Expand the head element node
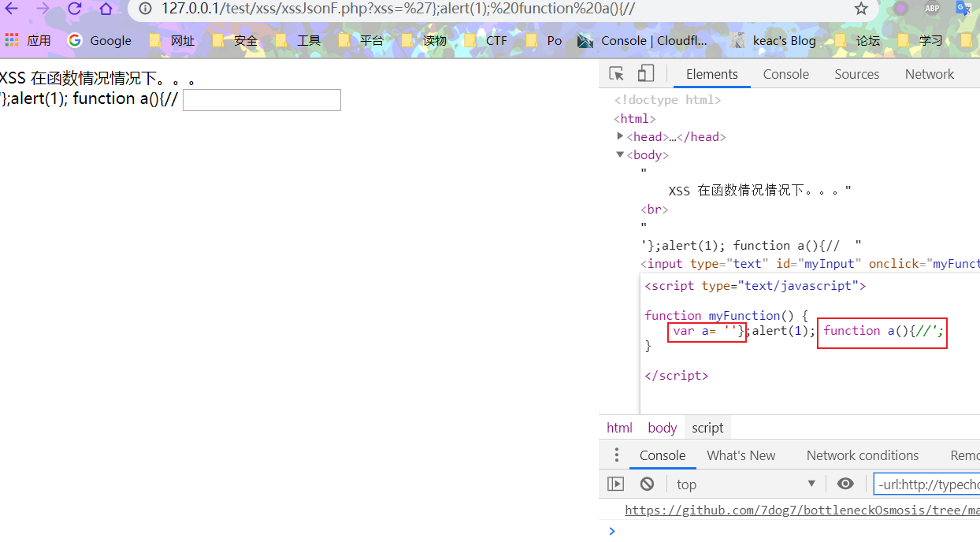This screenshot has height=542, width=980. pyautogui.click(x=621, y=136)
